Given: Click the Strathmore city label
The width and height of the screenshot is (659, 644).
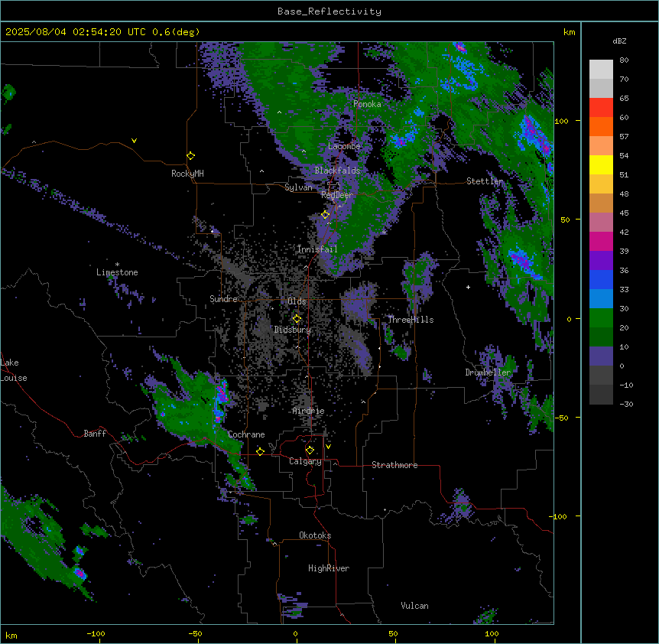Looking at the screenshot, I should tap(394, 465).
